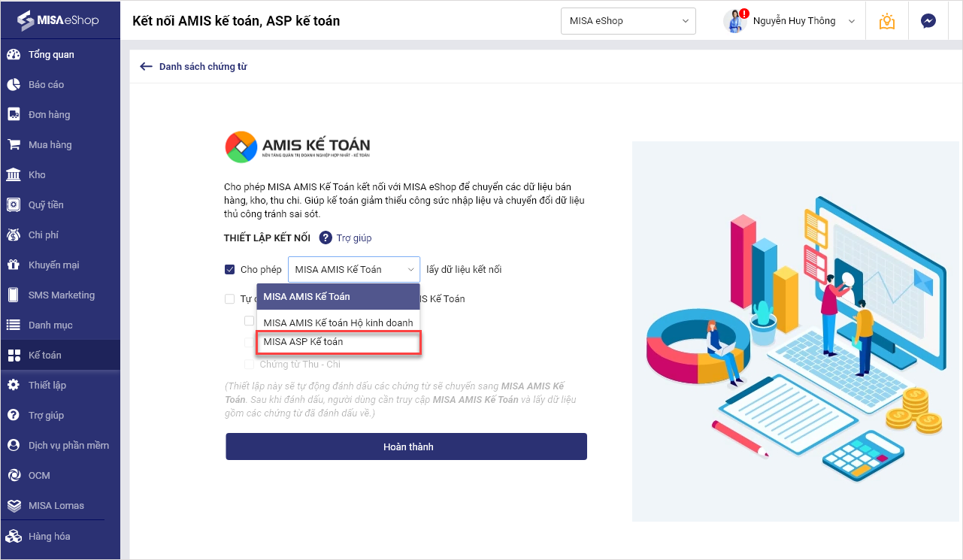
Task: Click the Mua hàng shopping cart icon
Action: [14, 144]
